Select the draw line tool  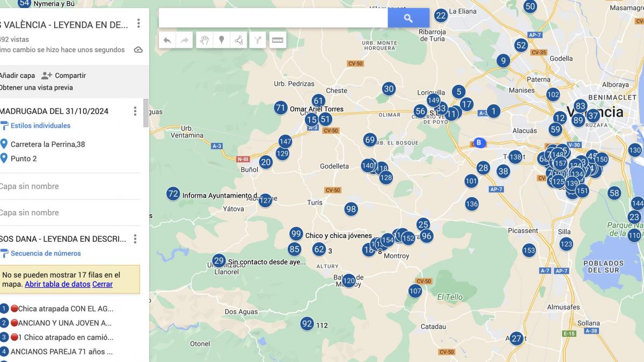tap(239, 40)
